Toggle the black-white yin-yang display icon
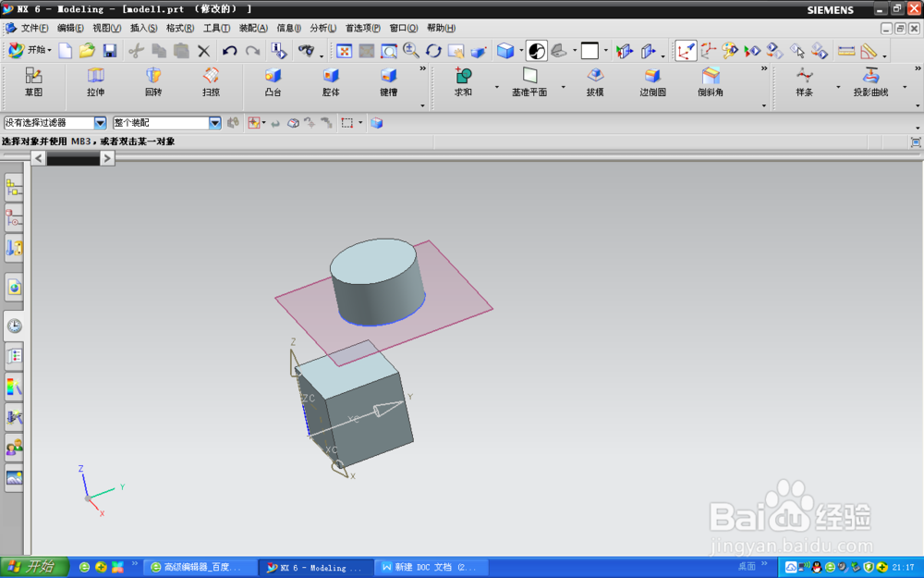This screenshot has width=924, height=578. pos(536,51)
